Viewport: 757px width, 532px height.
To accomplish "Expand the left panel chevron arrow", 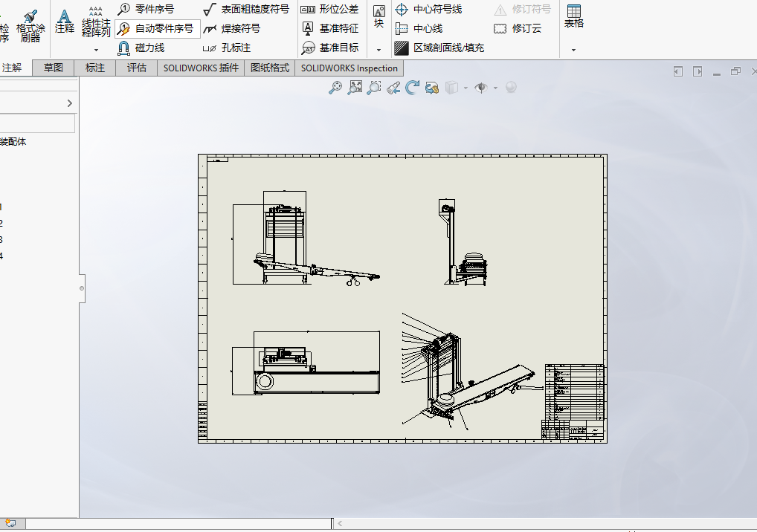I will pyautogui.click(x=69, y=103).
